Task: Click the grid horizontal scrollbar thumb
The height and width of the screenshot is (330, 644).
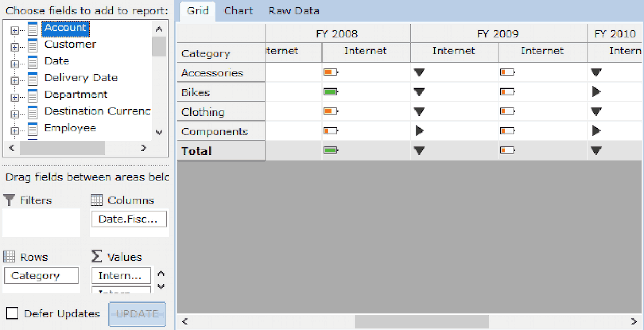Action: coord(422,321)
